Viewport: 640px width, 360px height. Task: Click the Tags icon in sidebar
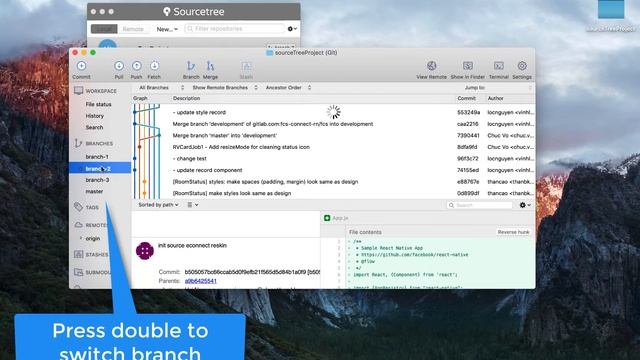coord(78,207)
